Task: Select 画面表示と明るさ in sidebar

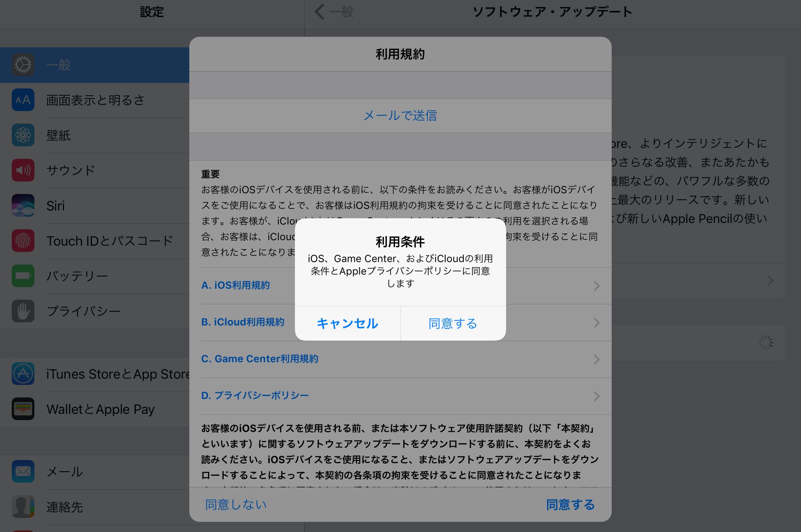Action: click(x=95, y=100)
